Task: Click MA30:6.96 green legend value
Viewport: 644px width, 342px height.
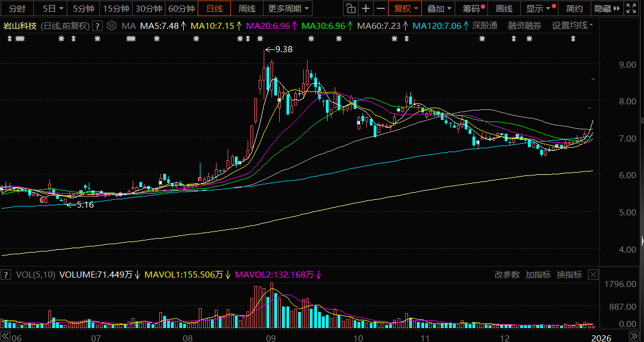Action: pyautogui.click(x=323, y=26)
